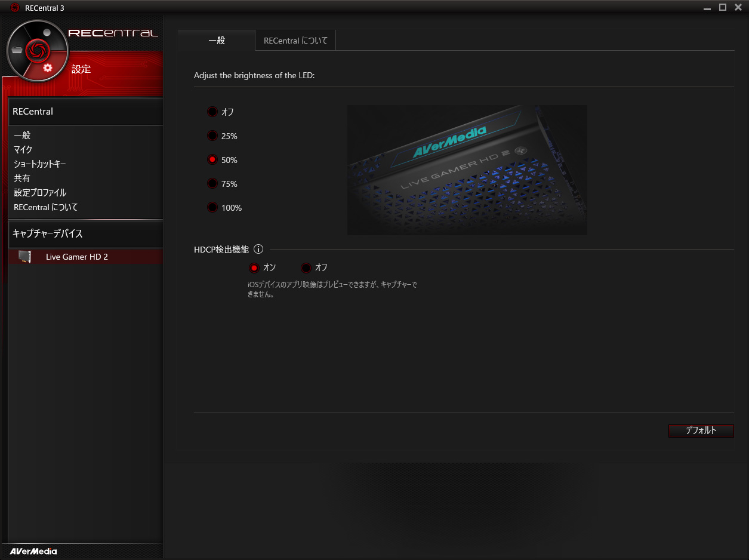This screenshot has height=560, width=749.
Task: Open RECentral について in sidebar
Action: coord(46,207)
